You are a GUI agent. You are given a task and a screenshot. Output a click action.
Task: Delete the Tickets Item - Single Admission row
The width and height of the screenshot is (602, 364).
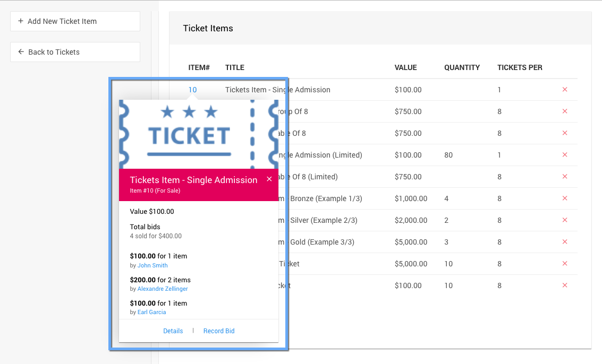click(x=564, y=90)
